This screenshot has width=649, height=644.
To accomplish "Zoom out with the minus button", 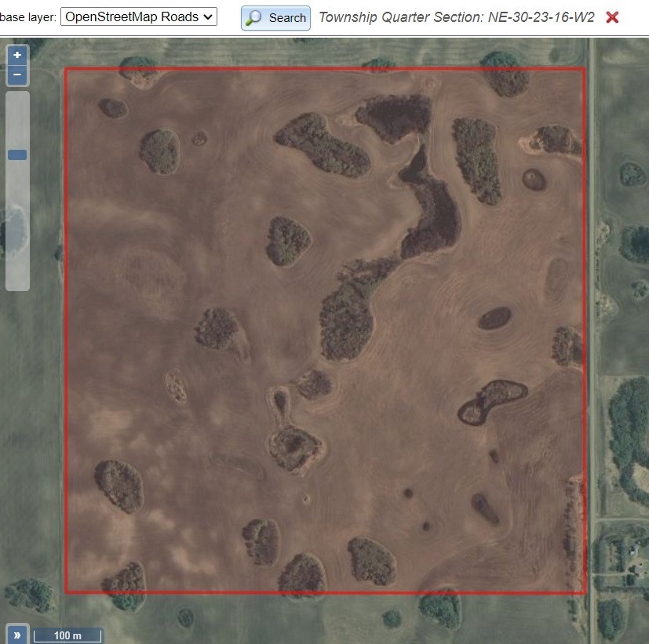I will (17, 75).
